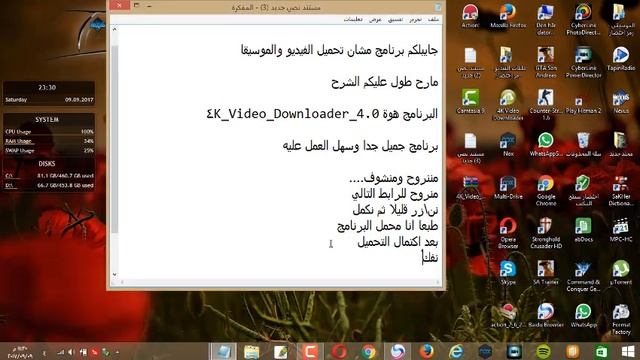Open the Multi-Drive desktop shortcut
Screen dimensions: 640x360
(508, 188)
